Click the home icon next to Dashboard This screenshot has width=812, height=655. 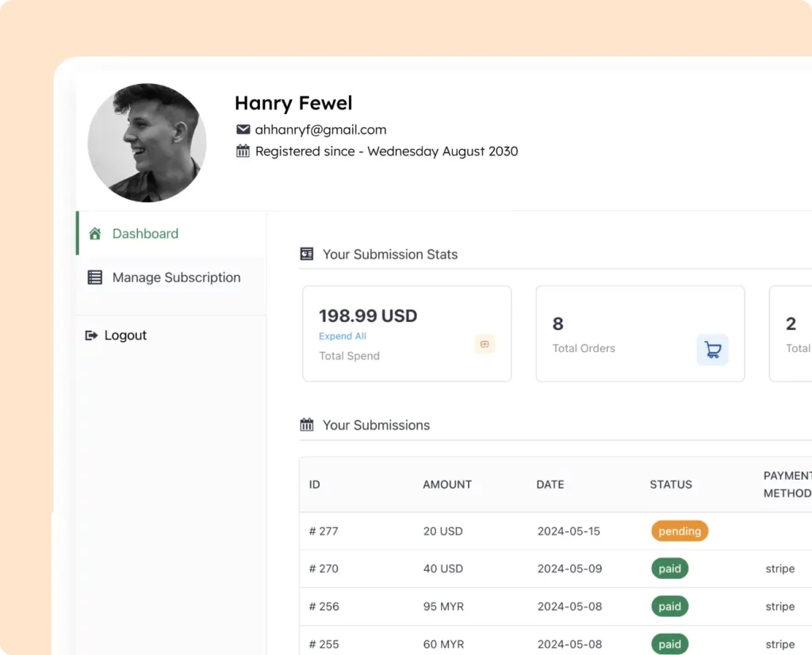coord(95,233)
